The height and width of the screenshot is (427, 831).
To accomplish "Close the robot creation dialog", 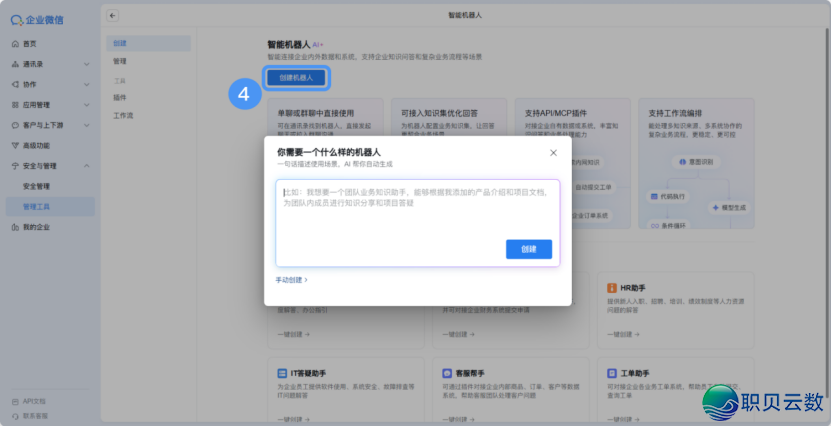I will (x=553, y=153).
